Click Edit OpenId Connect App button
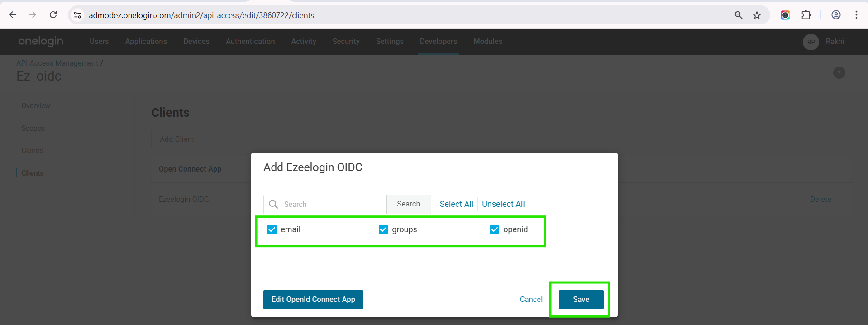 [x=313, y=300]
